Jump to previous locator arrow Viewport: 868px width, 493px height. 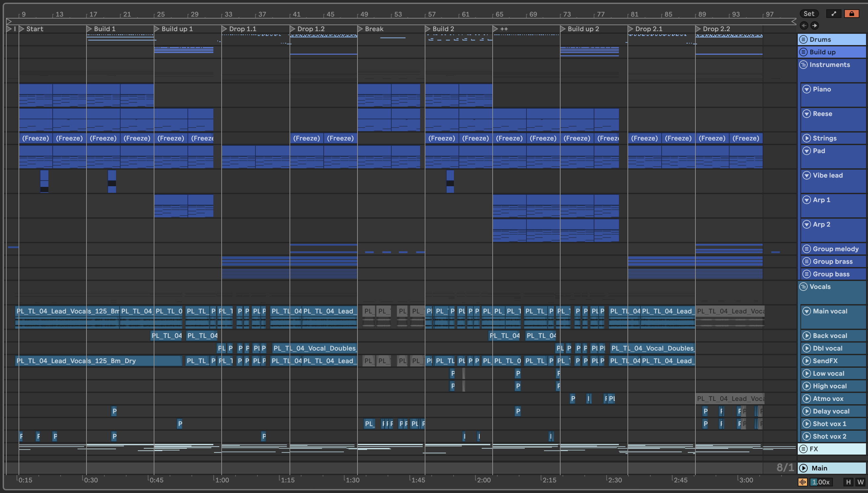[x=804, y=26]
